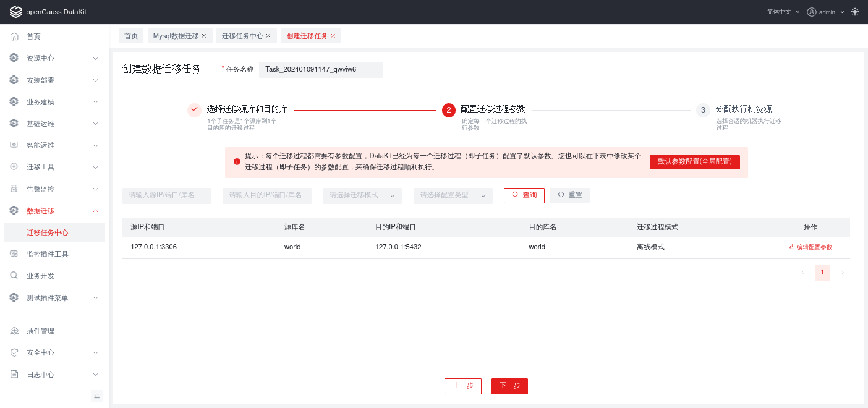Click the 迁移工具 sidebar icon
868x408 pixels.
click(13, 167)
